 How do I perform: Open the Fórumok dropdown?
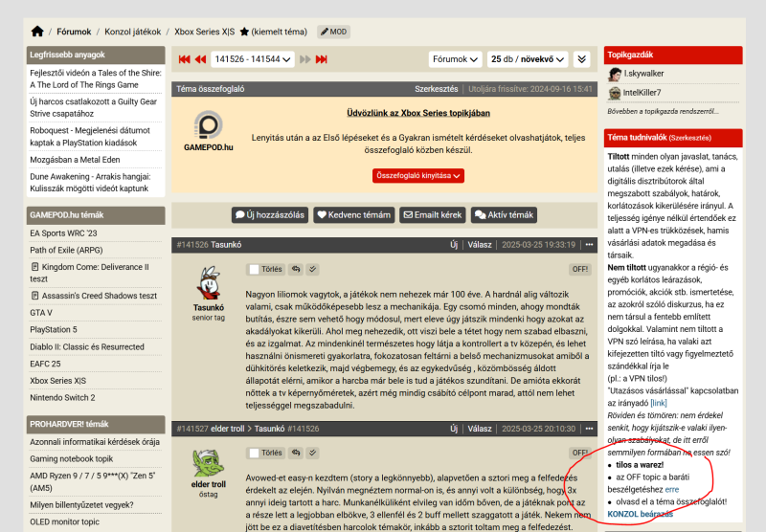(x=455, y=59)
